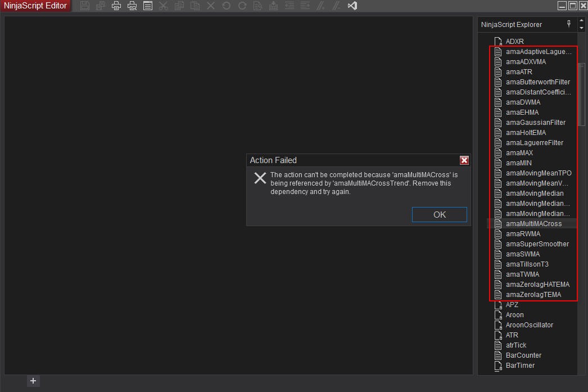The height and width of the screenshot is (392, 588).
Task: Click the down arrow beside the pin icon
Action: 581,28
